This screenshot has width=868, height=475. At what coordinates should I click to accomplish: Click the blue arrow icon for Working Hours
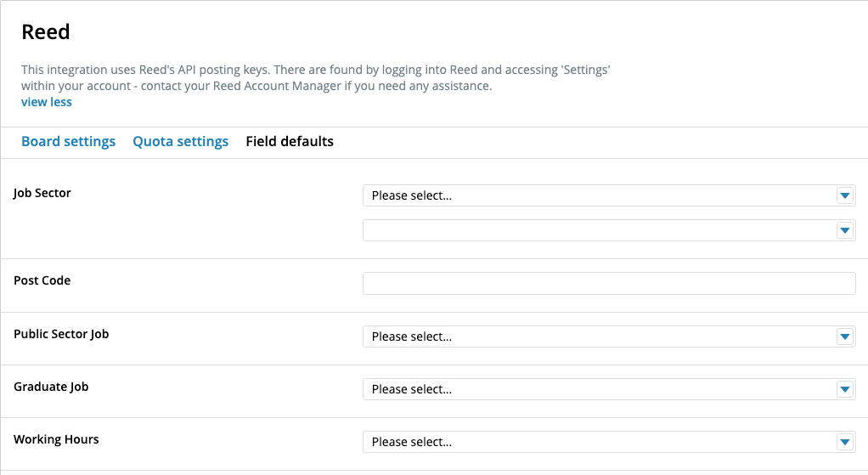(x=845, y=442)
